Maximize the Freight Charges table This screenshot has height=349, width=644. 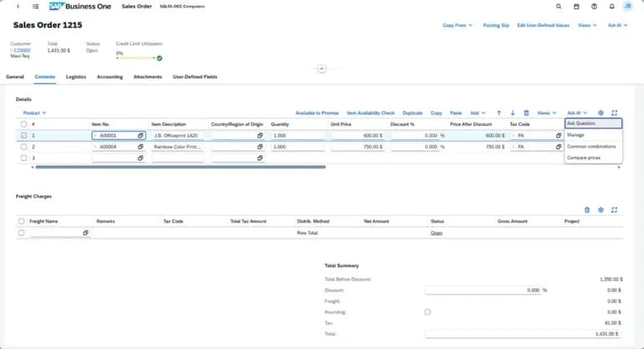[615, 210]
